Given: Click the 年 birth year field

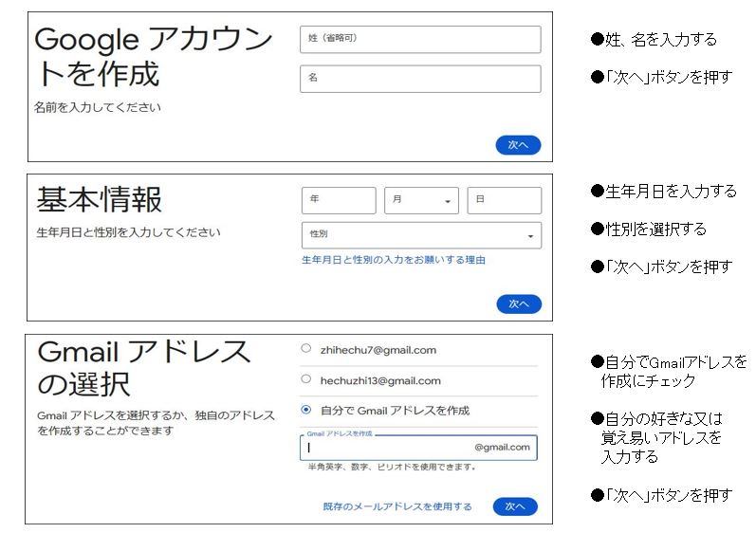Looking at the screenshot, I should [339, 201].
